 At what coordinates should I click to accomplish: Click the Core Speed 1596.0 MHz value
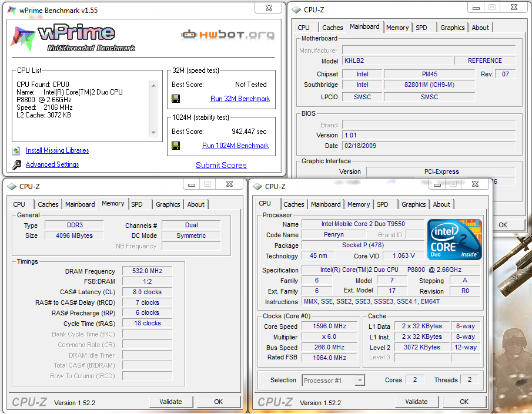click(x=329, y=326)
